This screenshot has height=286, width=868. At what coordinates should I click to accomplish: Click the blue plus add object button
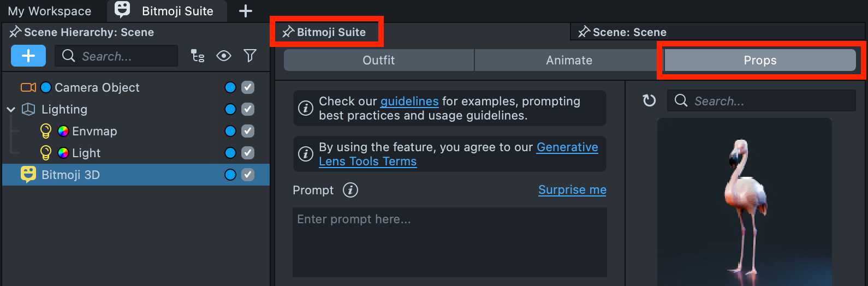coord(28,56)
